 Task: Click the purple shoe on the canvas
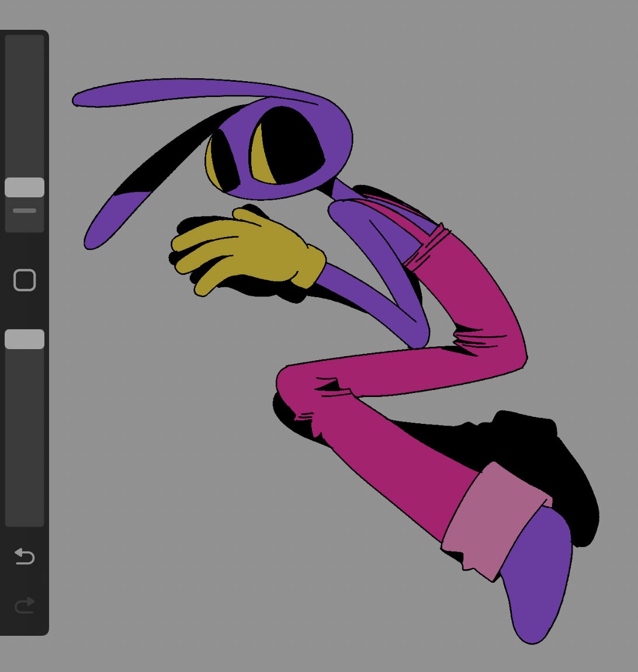[539, 574]
